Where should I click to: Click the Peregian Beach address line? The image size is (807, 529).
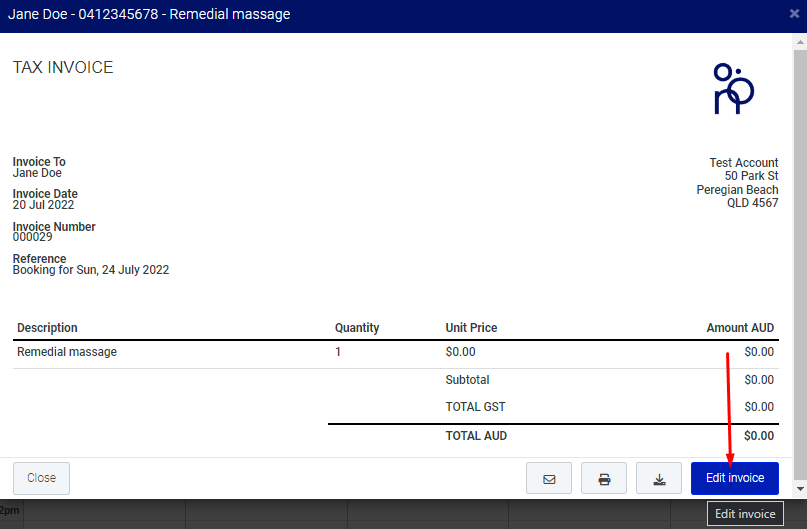pyautogui.click(x=737, y=190)
